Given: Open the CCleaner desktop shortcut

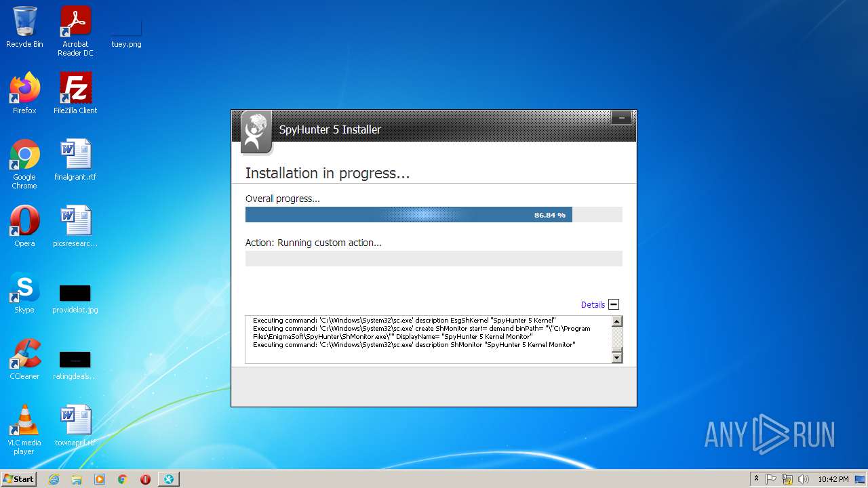Looking at the screenshot, I should coord(24,359).
